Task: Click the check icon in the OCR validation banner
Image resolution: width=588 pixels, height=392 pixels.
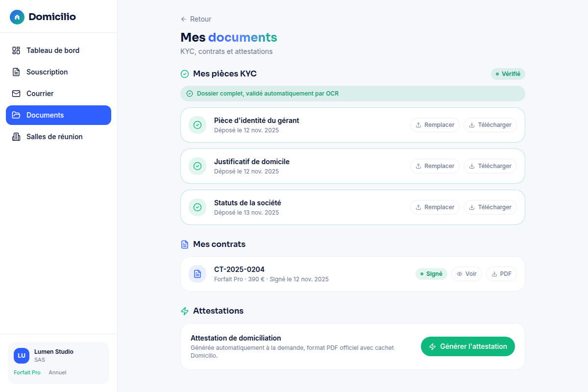Action: click(190, 94)
